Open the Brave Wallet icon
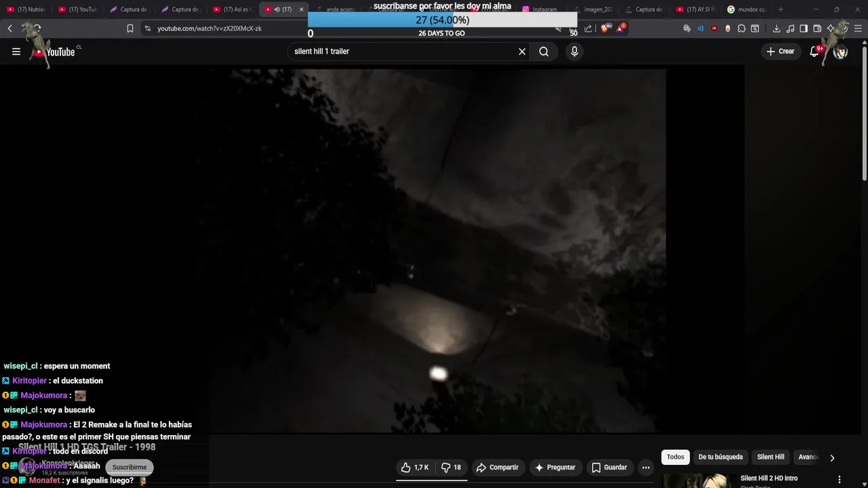This screenshot has height=488, width=868. click(817, 28)
